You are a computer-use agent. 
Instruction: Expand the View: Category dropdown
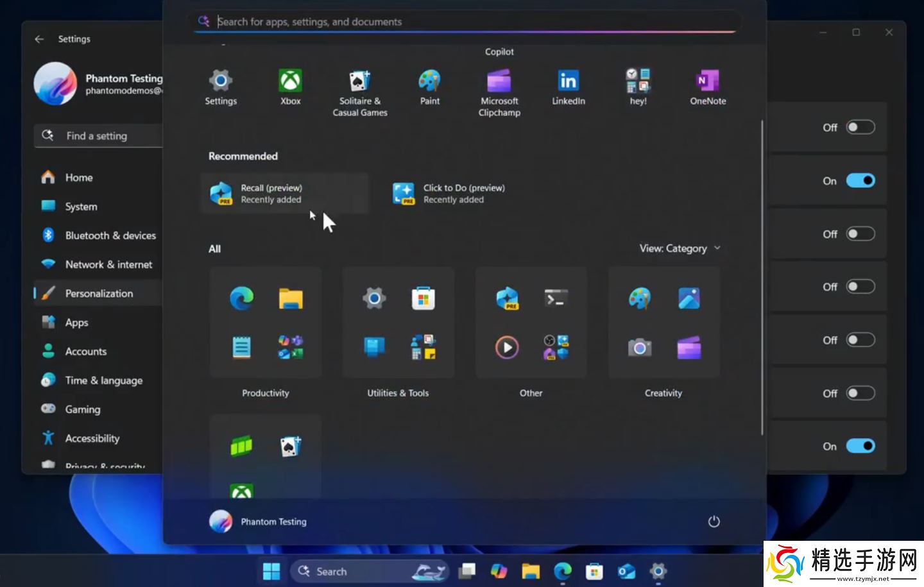tap(680, 248)
